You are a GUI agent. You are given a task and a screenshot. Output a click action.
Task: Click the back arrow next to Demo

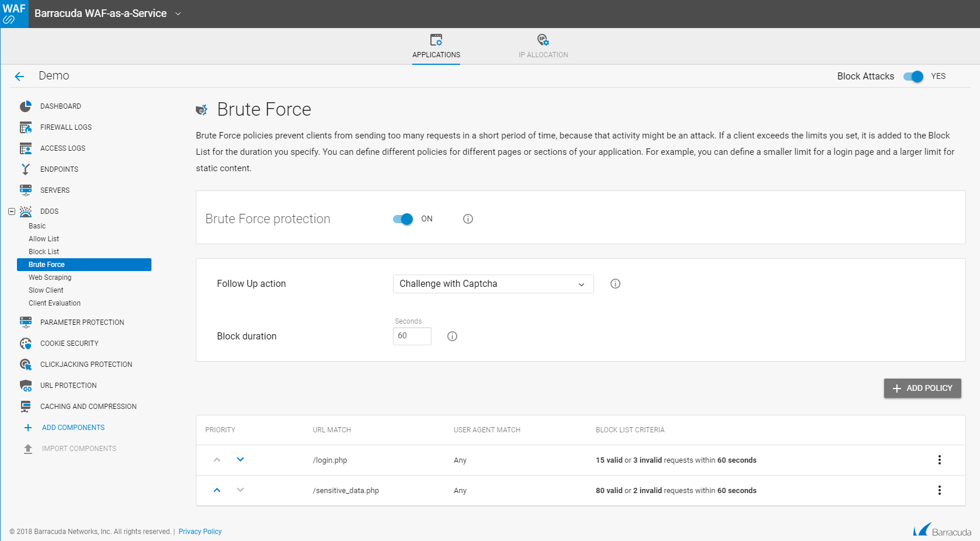click(19, 77)
